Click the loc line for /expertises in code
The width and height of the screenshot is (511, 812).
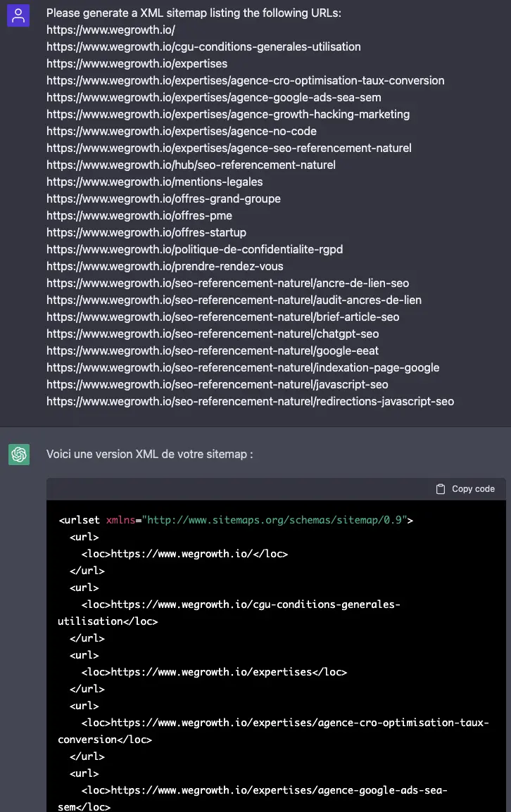pyautogui.click(x=214, y=672)
